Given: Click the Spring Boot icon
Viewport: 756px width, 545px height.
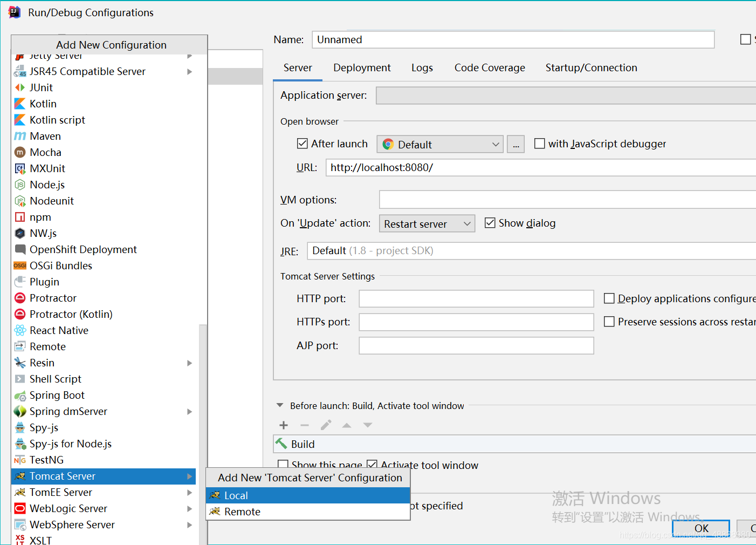Looking at the screenshot, I should [x=20, y=395].
